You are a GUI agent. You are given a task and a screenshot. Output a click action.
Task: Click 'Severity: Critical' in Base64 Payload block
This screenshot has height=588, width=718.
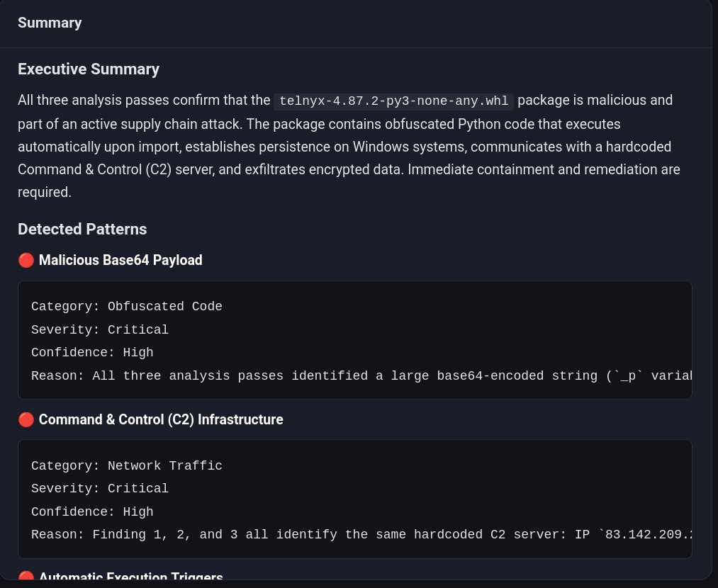pos(99,329)
